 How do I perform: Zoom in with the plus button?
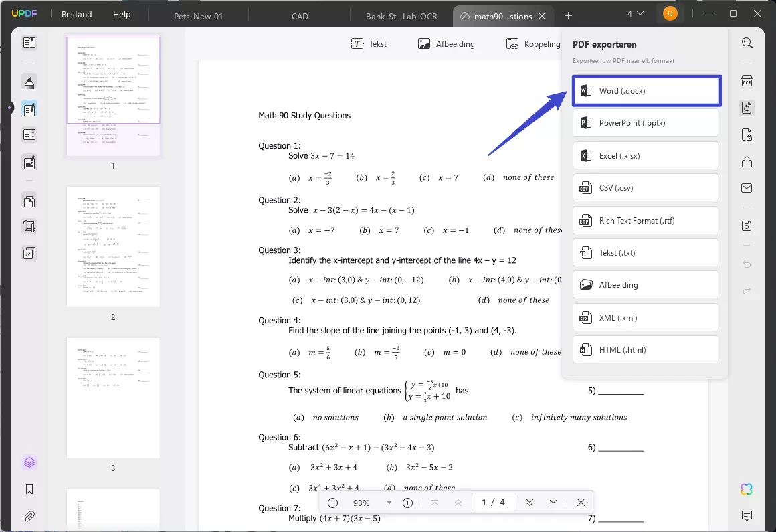point(408,503)
